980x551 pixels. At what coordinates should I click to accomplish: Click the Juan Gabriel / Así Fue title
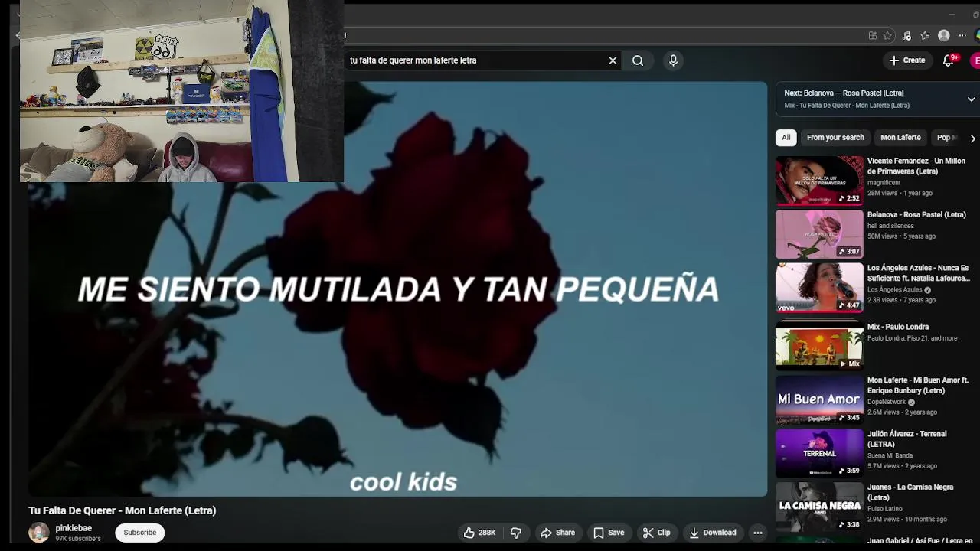[920, 541]
